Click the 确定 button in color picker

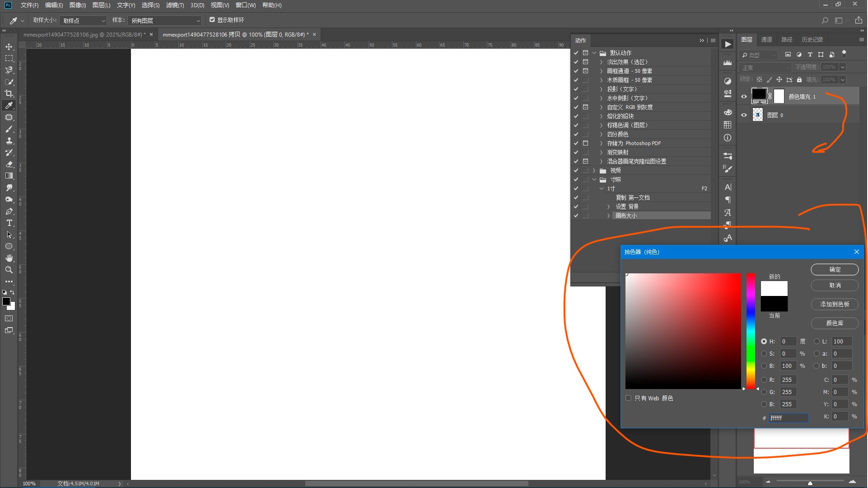coord(834,270)
